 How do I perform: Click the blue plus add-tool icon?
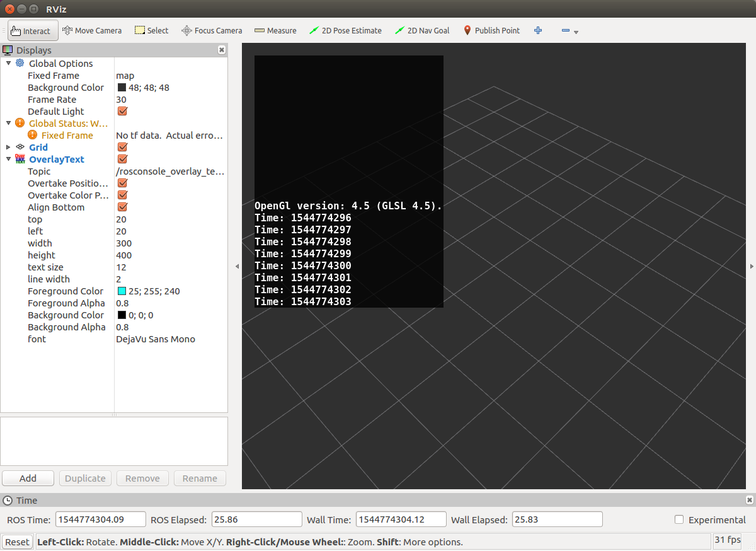click(538, 30)
